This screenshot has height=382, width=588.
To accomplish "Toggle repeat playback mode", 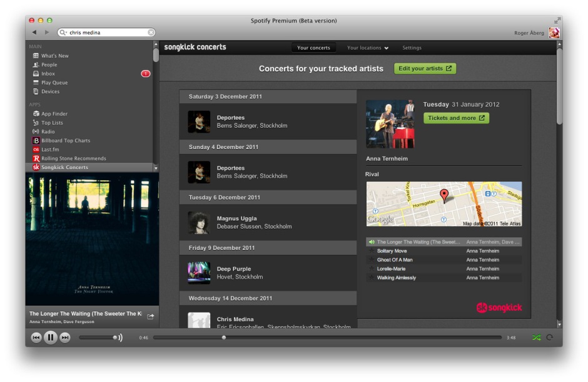I will 550,338.
